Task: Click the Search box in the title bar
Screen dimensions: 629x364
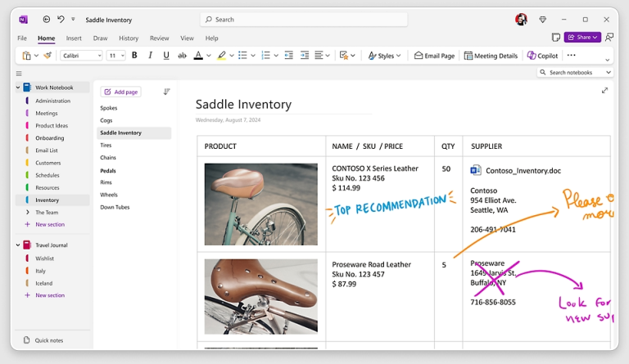Action: [304, 20]
